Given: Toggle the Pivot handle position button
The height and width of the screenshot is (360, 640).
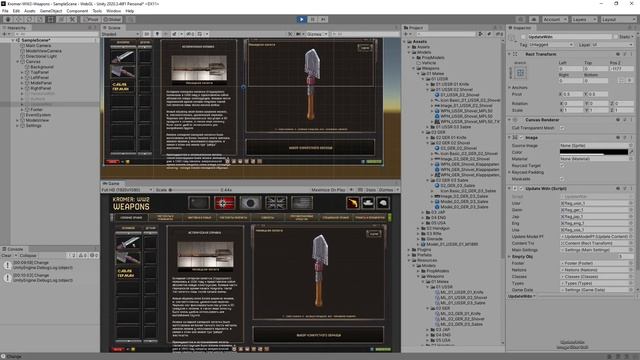Looking at the screenshot, I should 91,19.
